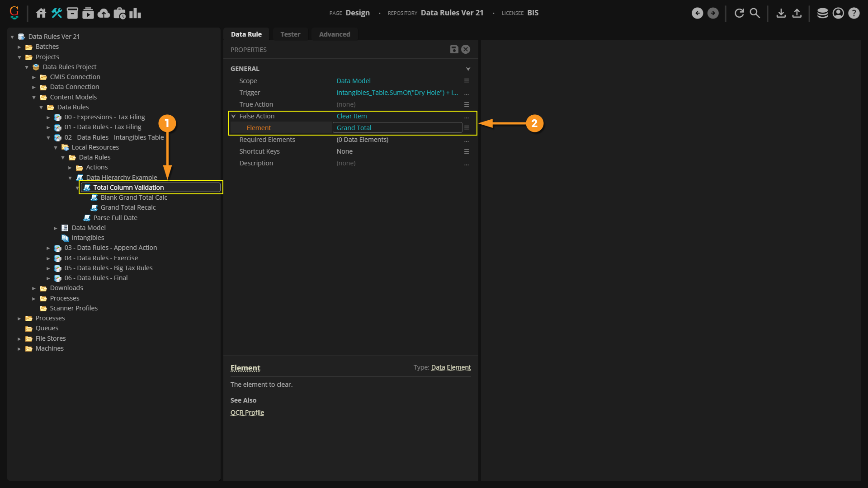Switch to the Advanced tab
This screenshot has height=488, width=868.
tap(334, 34)
